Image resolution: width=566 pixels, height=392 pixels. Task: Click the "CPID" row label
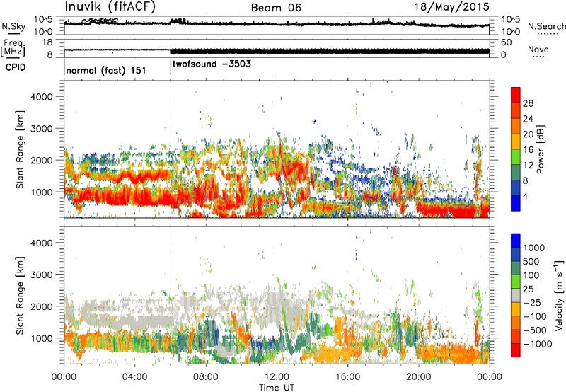(x=16, y=67)
